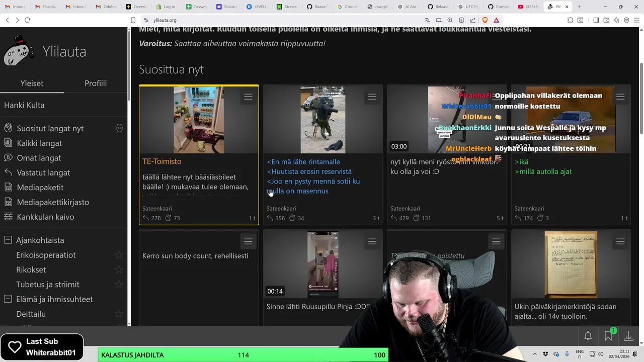644x362 pixels.
Task: Open menu icon on Ukin päiväkirja card
Action: pos(620,242)
